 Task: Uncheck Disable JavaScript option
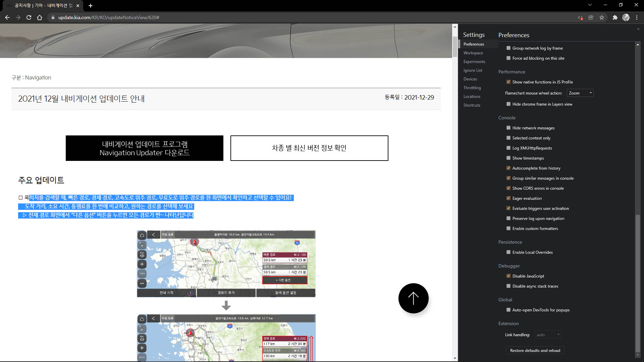pos(508,276)
